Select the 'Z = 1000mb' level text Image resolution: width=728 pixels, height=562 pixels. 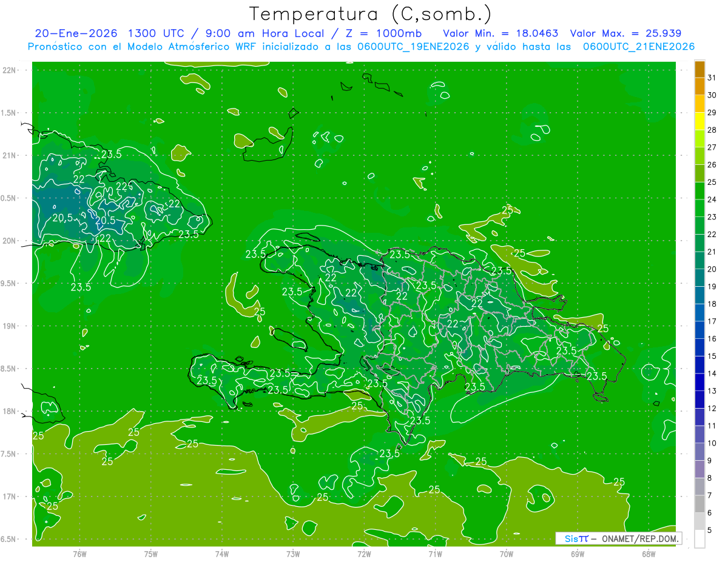[x=383, y=34]
